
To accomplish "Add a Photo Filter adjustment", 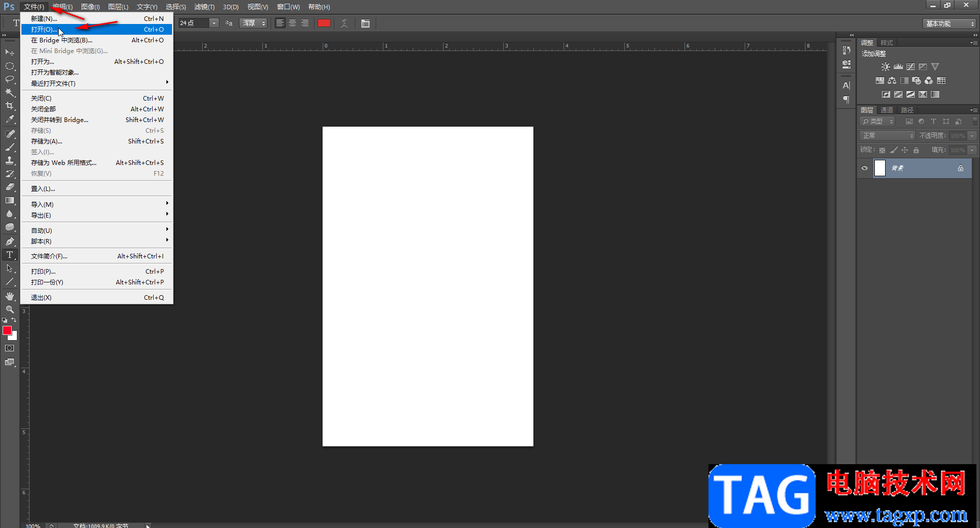I will point(917,81).
